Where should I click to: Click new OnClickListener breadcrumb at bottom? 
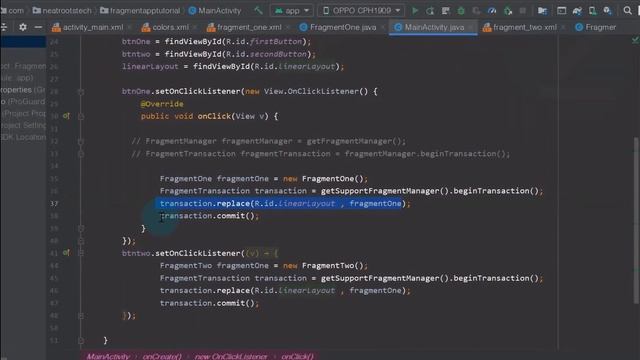231,356
